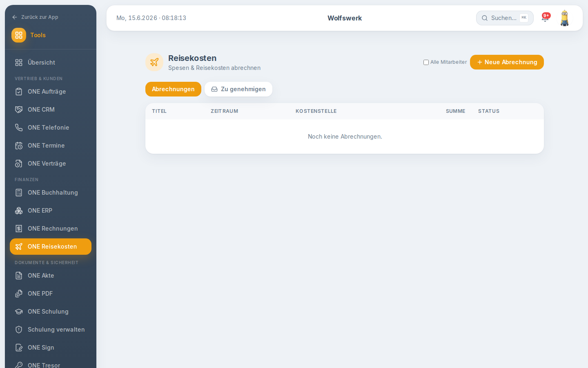
Task: Open ONE CRM in the sidebar
Action: coord(51,110)
